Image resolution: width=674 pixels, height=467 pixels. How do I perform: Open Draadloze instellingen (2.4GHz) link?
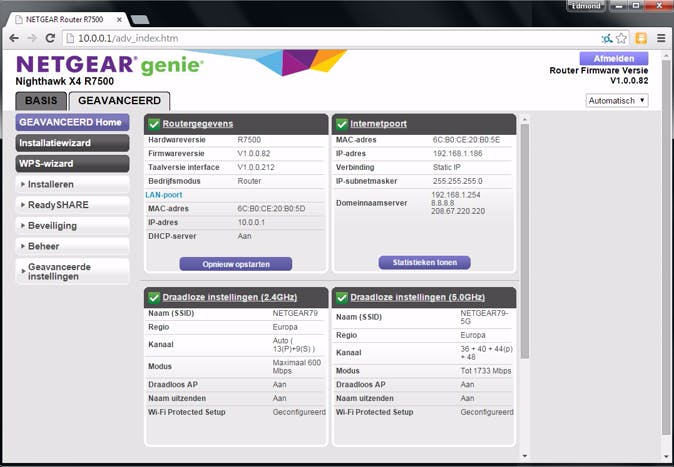230,297
